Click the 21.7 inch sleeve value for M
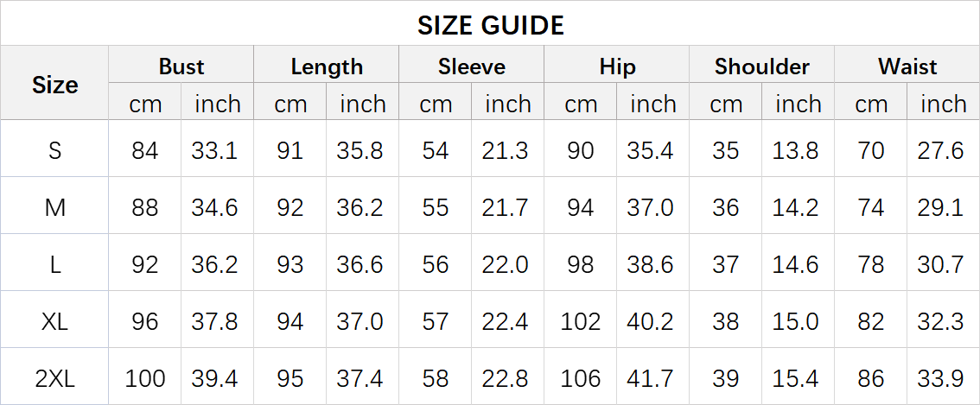 pyautogui.click(x=505, y=207)
